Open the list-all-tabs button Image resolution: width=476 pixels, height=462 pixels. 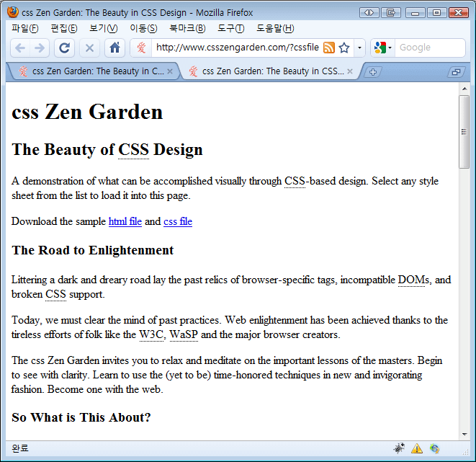pos(456,72)
